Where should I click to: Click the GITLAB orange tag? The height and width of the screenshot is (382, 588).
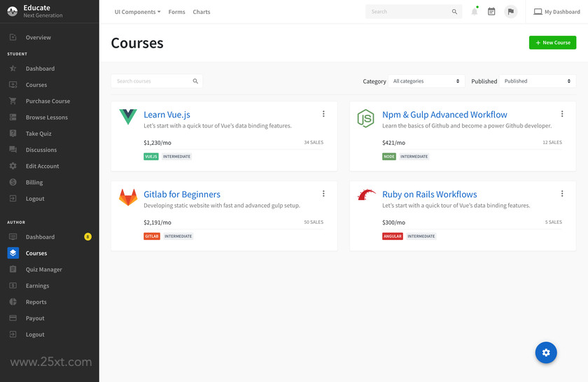pos(152,236)
